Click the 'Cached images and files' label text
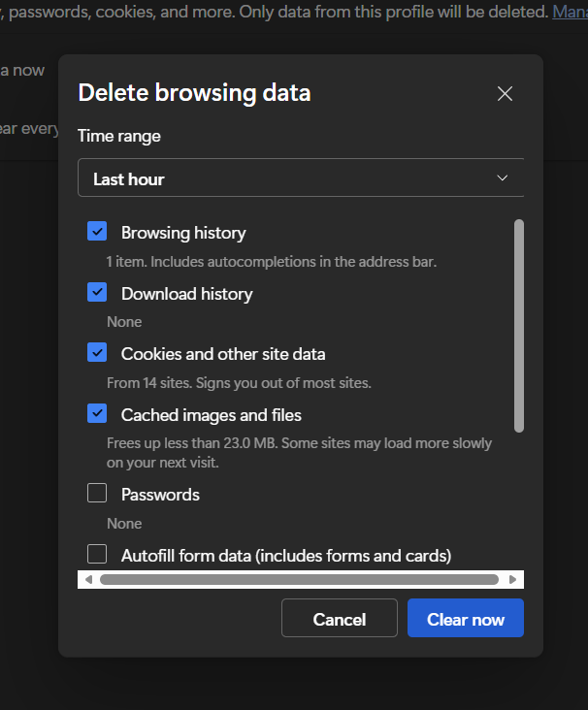Screen dimensions: 588x710 (211, 415)
